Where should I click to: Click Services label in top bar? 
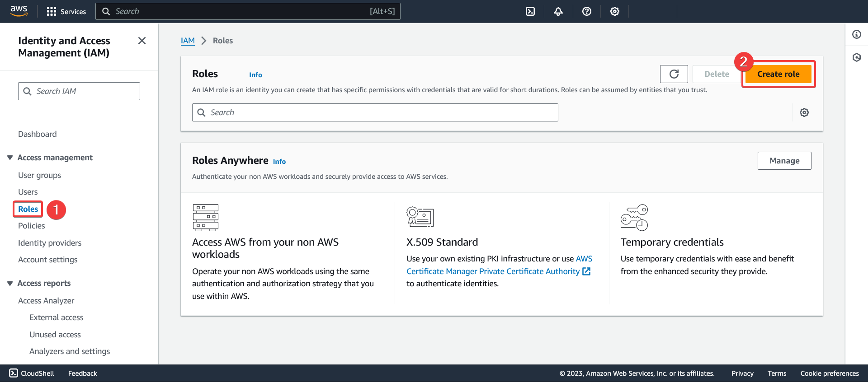click(73, 12)
